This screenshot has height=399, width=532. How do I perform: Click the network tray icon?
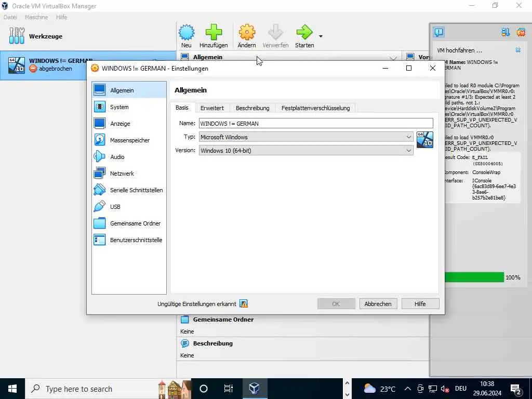coord(433,389)
